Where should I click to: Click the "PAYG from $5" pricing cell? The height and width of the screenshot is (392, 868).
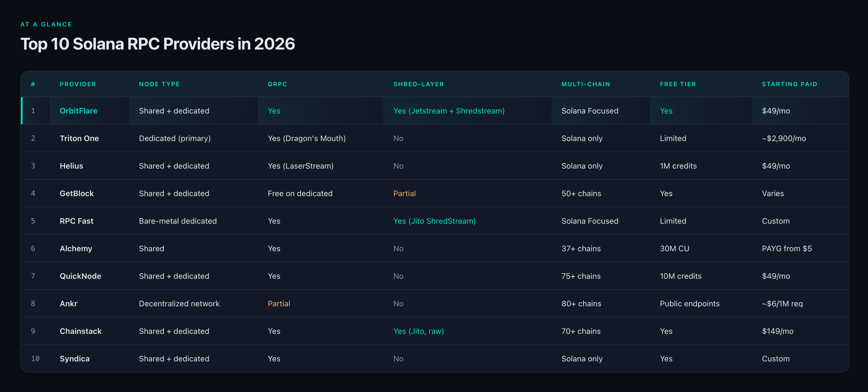pos(787,249)
